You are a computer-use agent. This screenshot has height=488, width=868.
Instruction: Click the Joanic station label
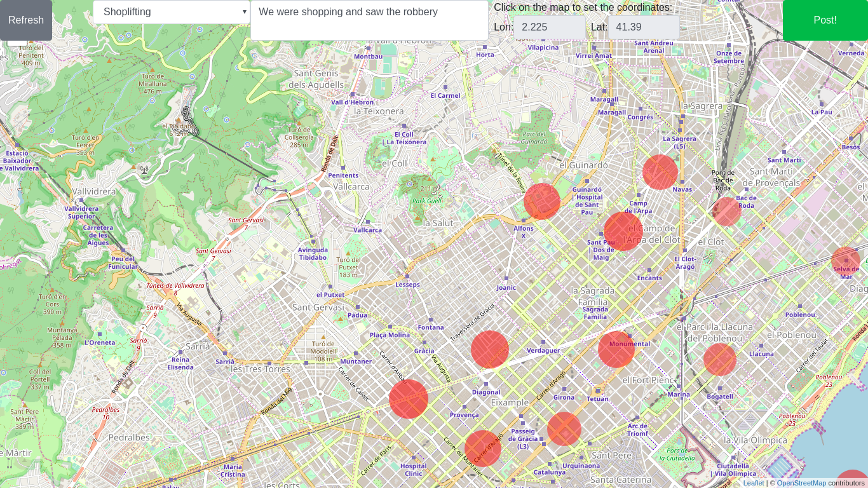click(506, 287)
